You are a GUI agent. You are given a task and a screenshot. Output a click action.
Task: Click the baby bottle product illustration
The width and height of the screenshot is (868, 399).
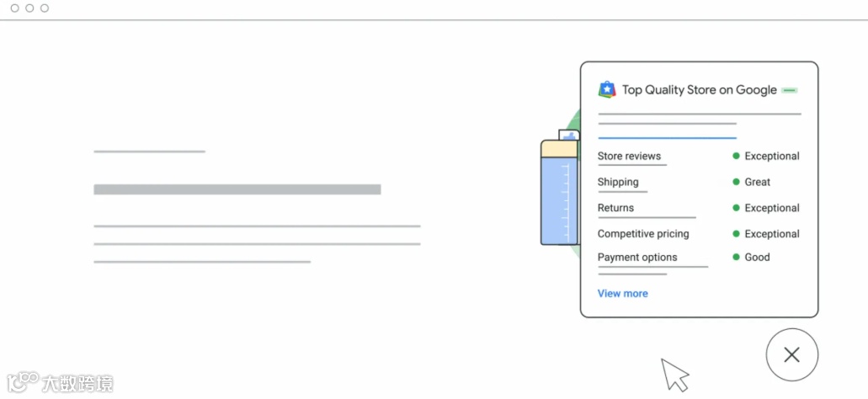560,189
